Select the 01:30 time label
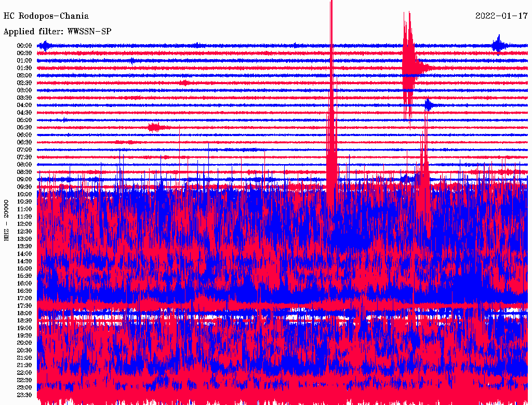 pos(24,68)
